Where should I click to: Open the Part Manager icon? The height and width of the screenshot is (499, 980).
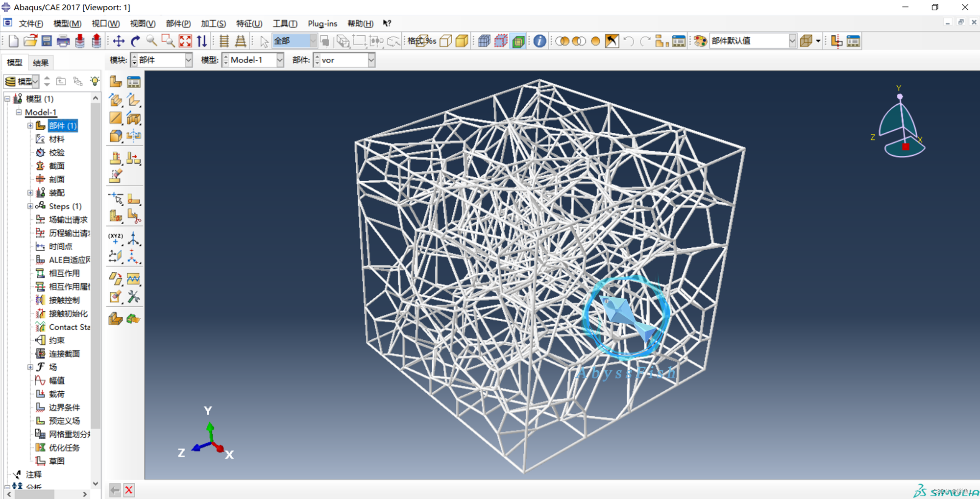[133, 81]
